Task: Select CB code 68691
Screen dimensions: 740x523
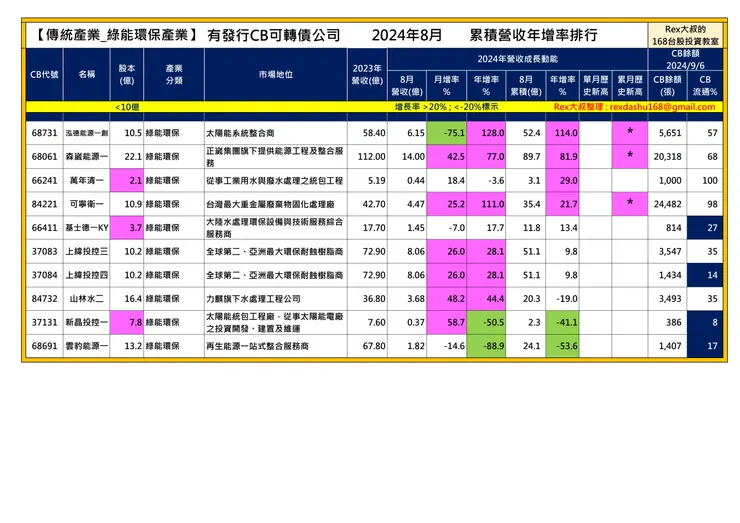Action: pyautogui.click(x=44, y=346)
